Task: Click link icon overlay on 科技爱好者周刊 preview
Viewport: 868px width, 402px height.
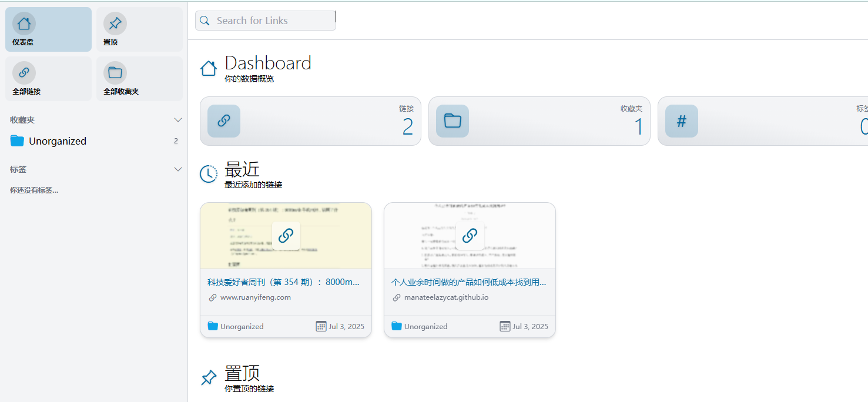Action: click(286, 236)
